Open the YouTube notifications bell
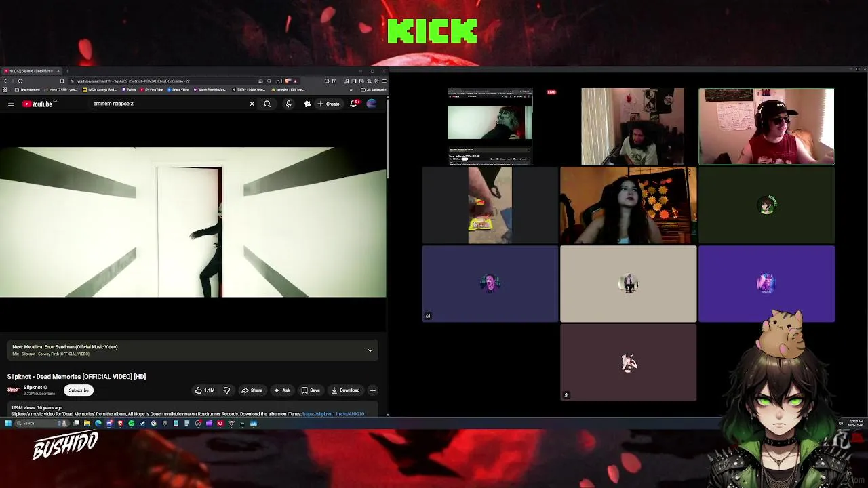Viewport: 868px width, 488px height. pos(353,104)
